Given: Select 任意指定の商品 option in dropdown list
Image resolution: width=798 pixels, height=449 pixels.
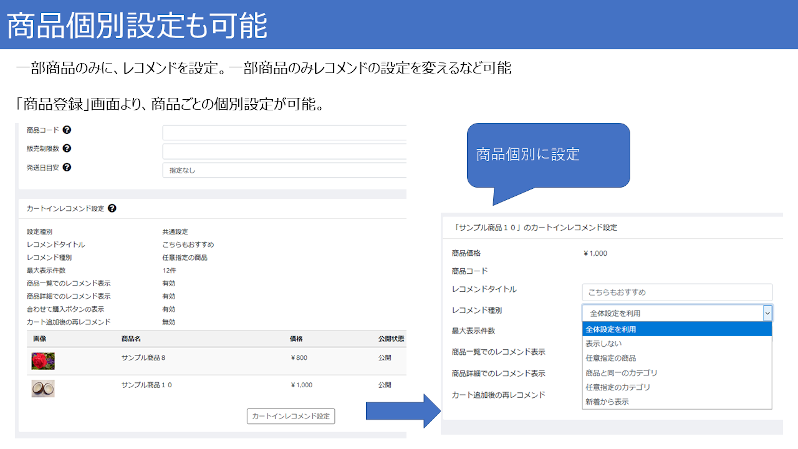Looking at the screenshot, I should click(x=677, y=358).
